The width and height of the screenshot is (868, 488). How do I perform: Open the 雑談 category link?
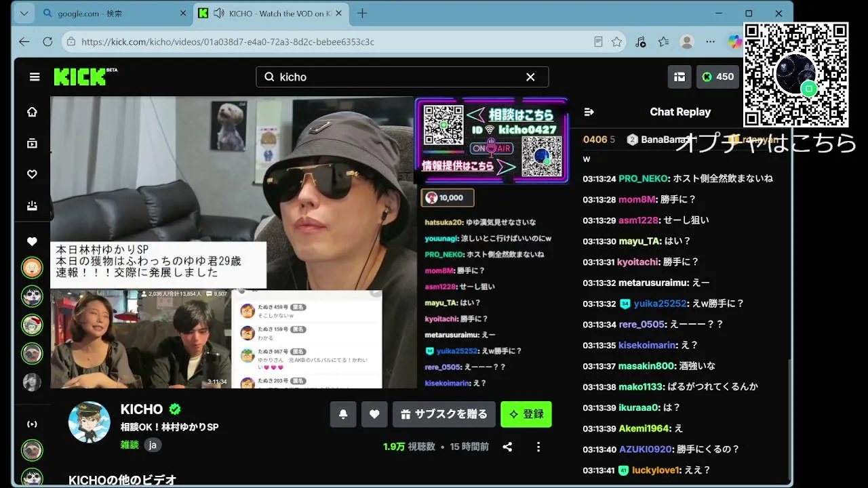click(130, 445)
